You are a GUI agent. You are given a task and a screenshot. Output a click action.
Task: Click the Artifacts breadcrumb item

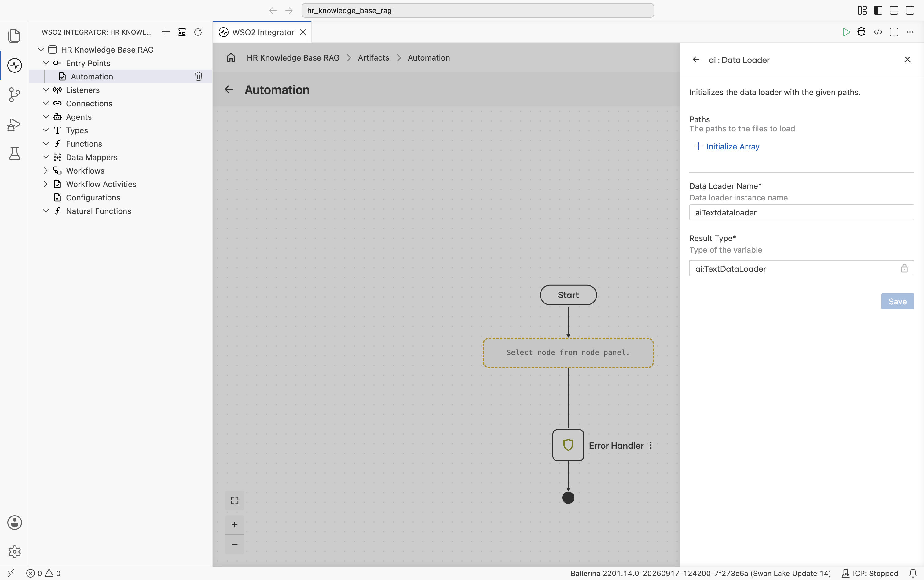[x=373, y=57]
